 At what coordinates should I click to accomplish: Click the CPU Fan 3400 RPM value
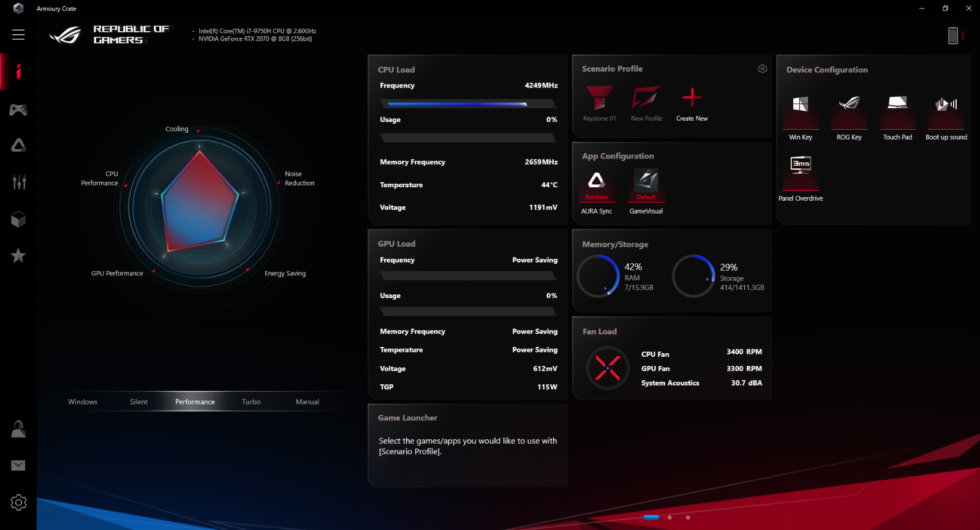click(x=744, y=352)
